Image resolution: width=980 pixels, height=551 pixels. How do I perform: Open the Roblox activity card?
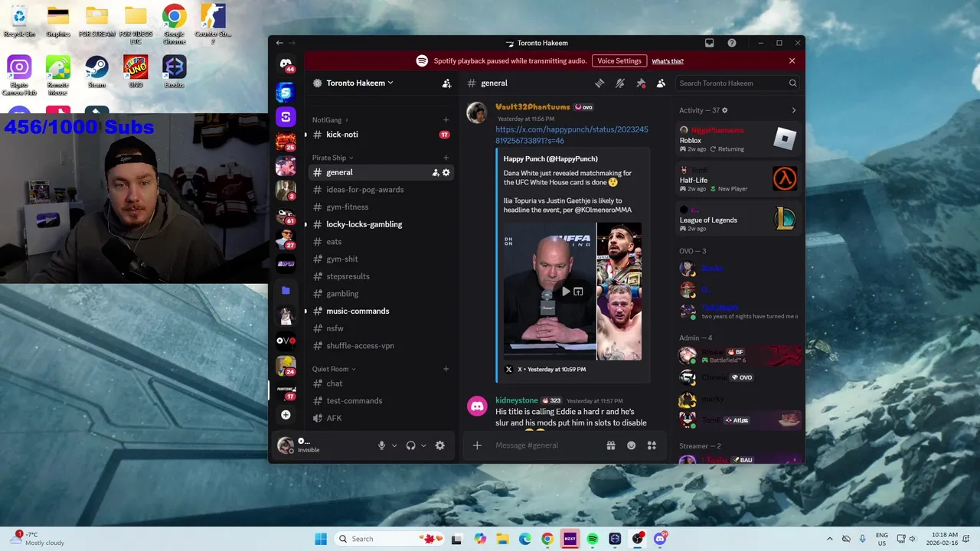[x=738, y=139]
